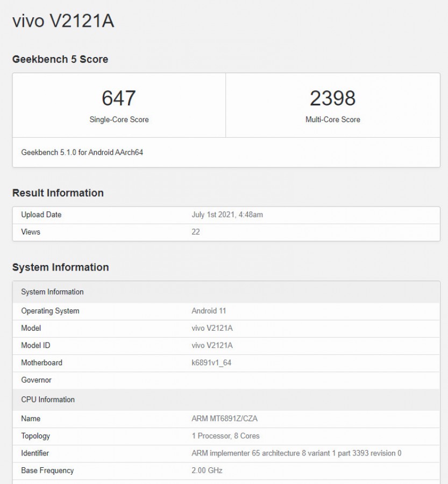Viewport: 448px width, 484px height.
Task: Click the CPU Information table header row
Action: point(226,400)
